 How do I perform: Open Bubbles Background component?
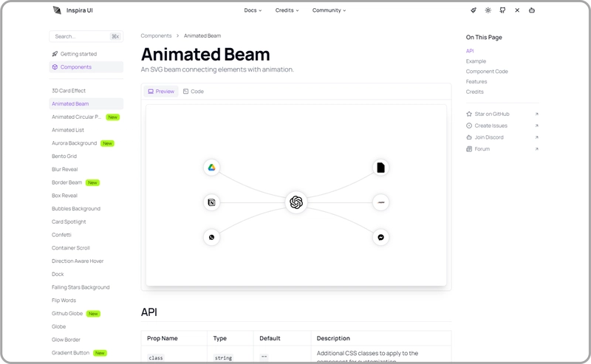(76, 208)
